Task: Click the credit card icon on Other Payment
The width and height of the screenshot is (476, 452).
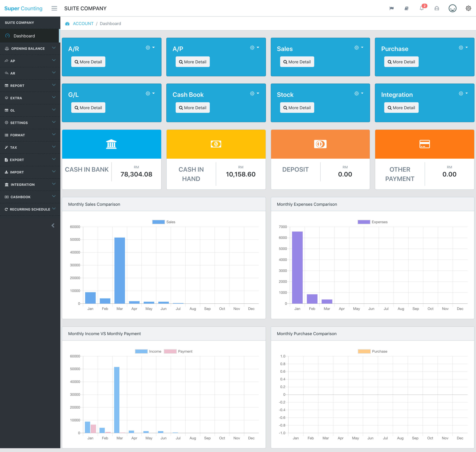Action: tap(424, 144)
